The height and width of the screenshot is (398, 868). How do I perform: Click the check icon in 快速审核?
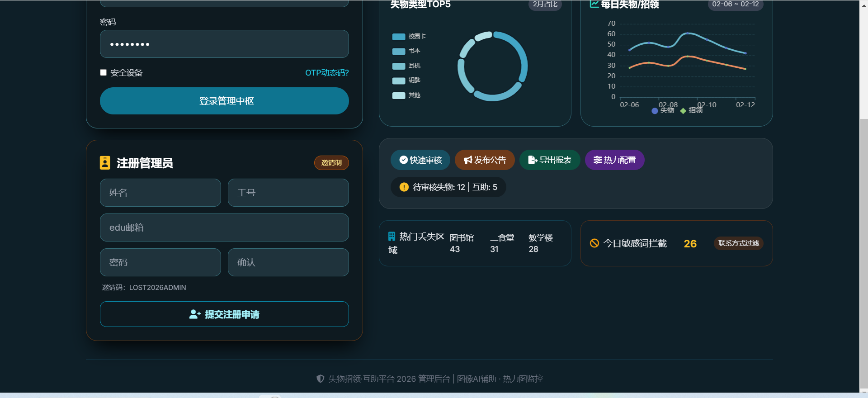[404, 160]
